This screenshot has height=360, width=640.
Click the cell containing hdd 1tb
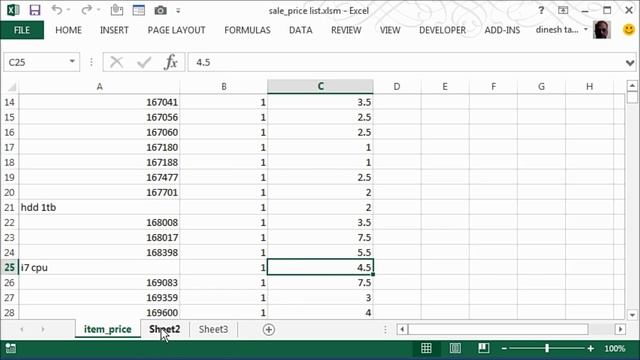click(99, 207)
